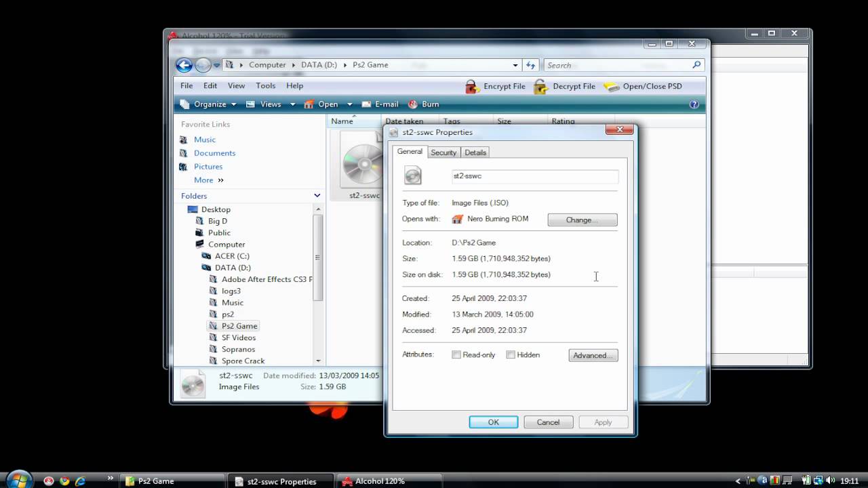Open the Open button dropdown arrow
This screenshot has height=488, width=868.
click(350, 104)
